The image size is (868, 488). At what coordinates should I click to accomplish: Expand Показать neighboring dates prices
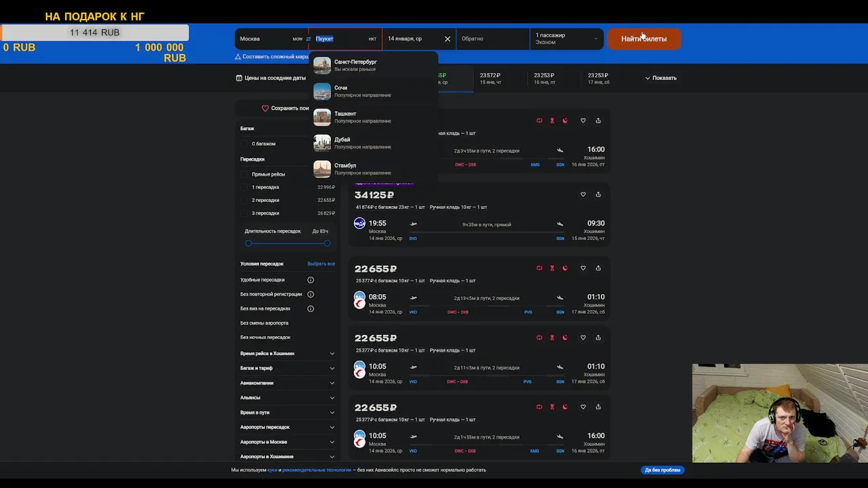point(660,78)
